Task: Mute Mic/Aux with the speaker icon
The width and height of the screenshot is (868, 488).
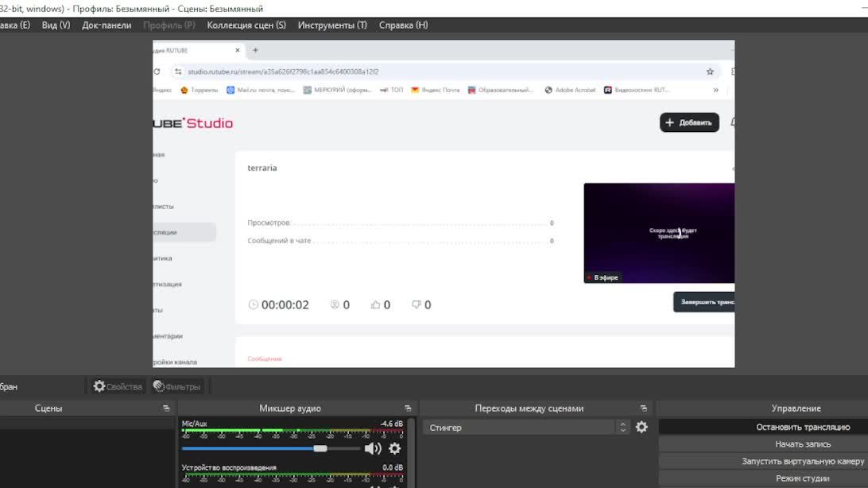Action: 373,449
